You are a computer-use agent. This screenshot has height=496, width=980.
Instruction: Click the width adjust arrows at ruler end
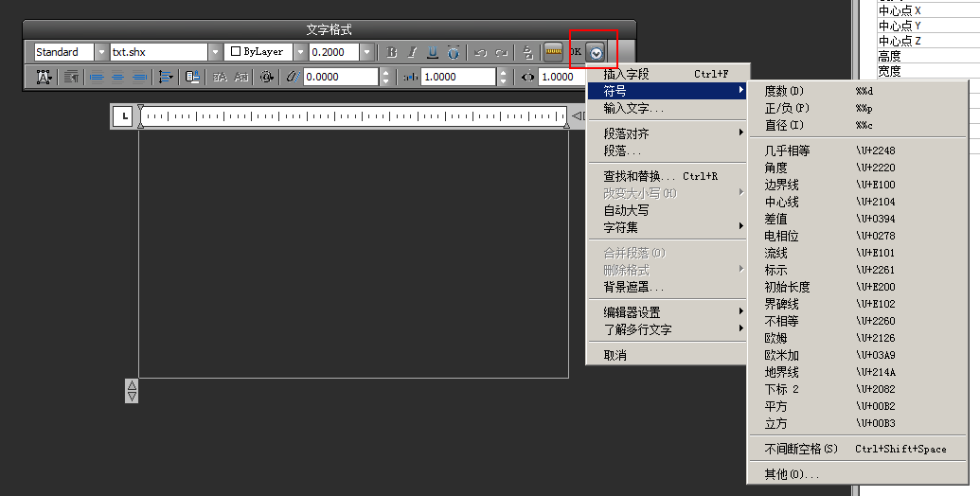(579, 115)
